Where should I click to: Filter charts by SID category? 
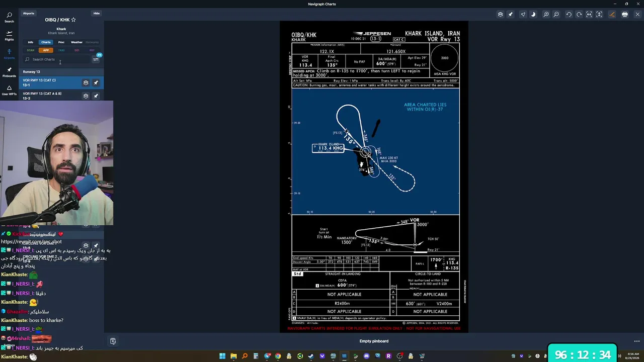point(76,50)
